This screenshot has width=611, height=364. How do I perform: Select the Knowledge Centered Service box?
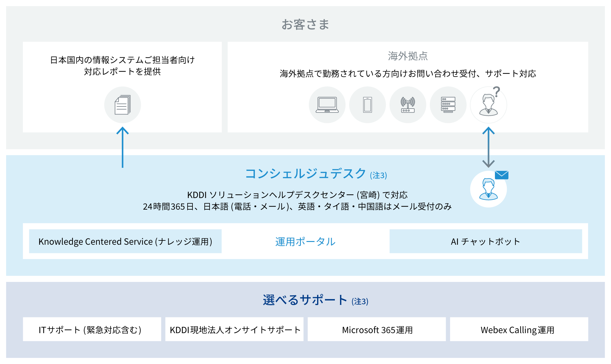tap(125, 241)
